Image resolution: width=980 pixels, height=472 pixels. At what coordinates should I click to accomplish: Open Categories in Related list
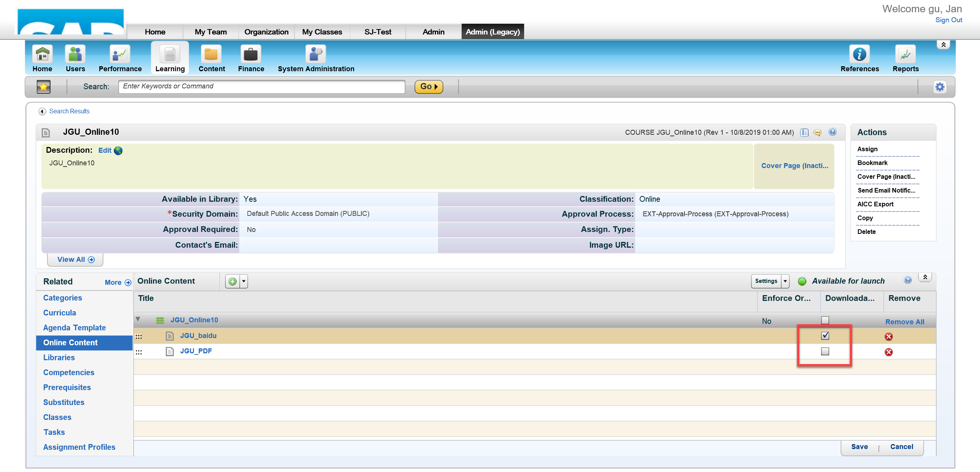62,298
